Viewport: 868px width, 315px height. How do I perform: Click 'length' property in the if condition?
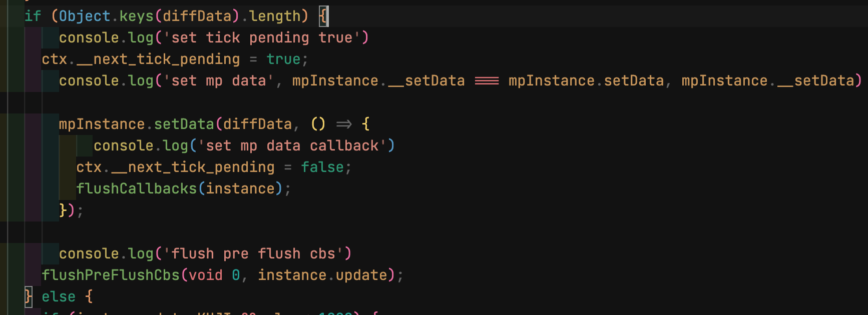(x=275, y=16)
